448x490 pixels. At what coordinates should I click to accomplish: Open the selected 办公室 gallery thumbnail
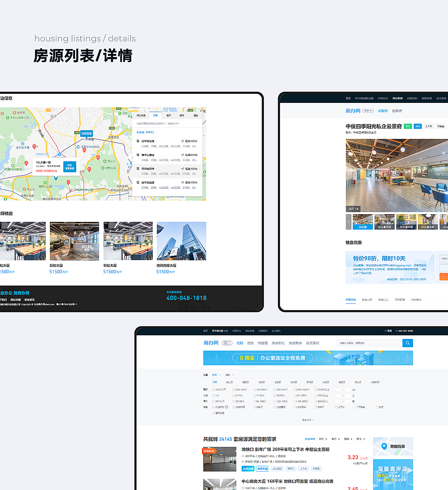coord(363,222)
